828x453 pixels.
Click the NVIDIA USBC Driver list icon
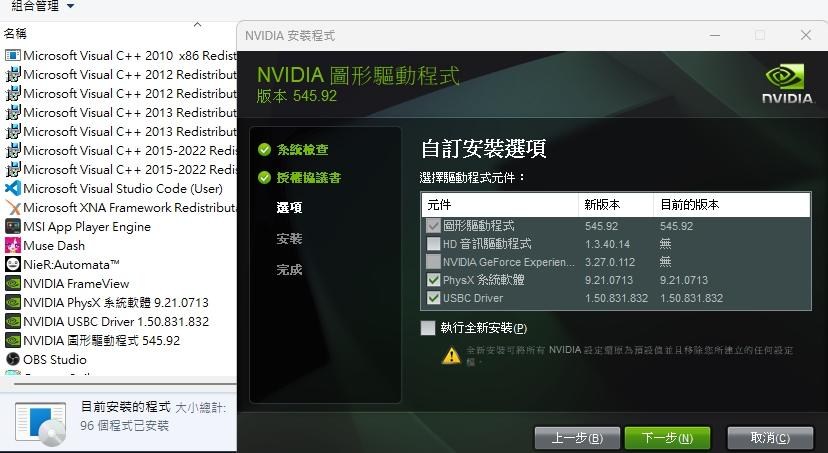(x=13, y=322)
